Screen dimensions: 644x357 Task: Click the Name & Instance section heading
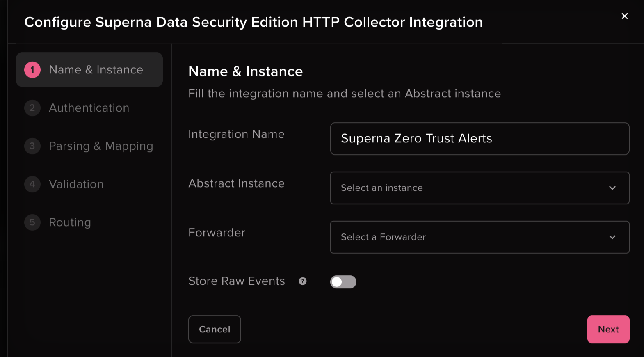(x=245, y=71)
